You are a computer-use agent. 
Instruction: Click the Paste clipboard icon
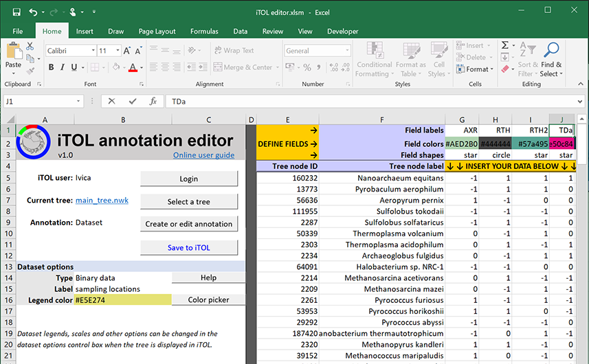point(14,51)
